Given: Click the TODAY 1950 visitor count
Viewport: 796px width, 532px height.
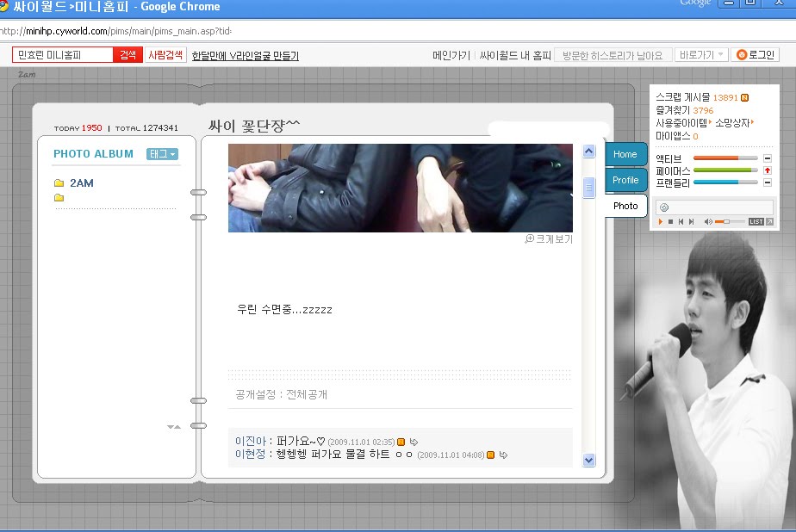Looking at the screenshot, I should [x=78, y=127].
